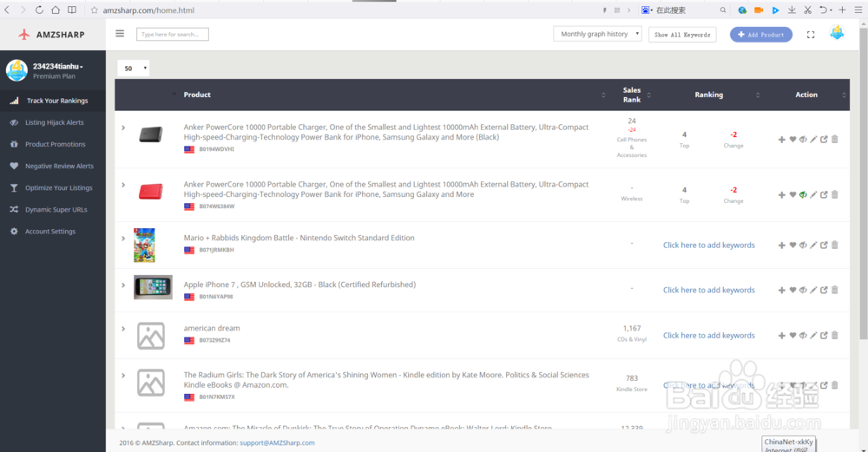
Task: Expand The Radium Girls row chevron
Action: pyautogui.click(x=123, y=376)
